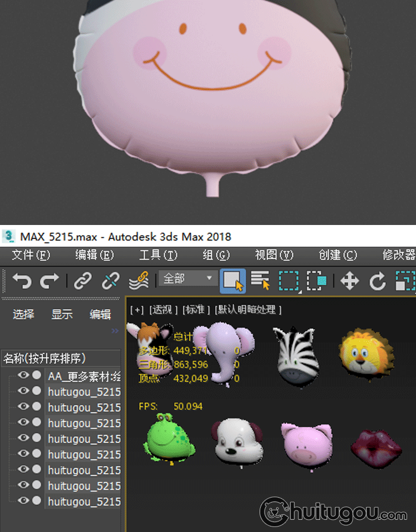Click the FPS value 50.094
This screenshot has height=532, width=416.
pyautogui.click(x=188, y=406)
